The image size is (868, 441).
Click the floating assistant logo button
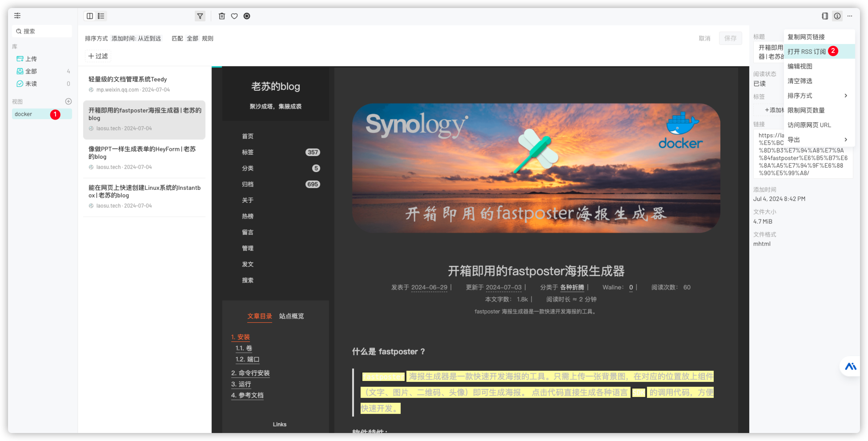tap(851, 366)
